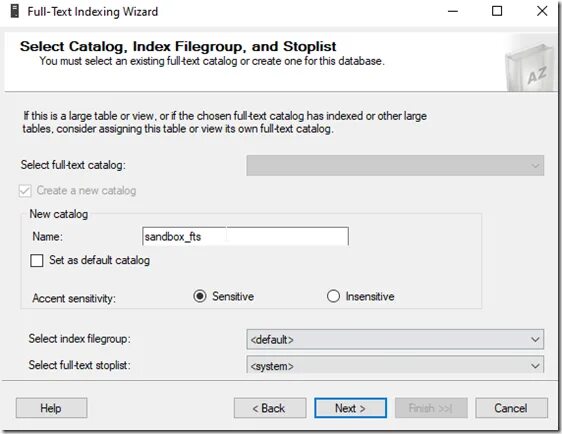Select the Insensitive accent option
Image resolution: width=562 pixels, height=434 pixels.
[x=333, y=296]
